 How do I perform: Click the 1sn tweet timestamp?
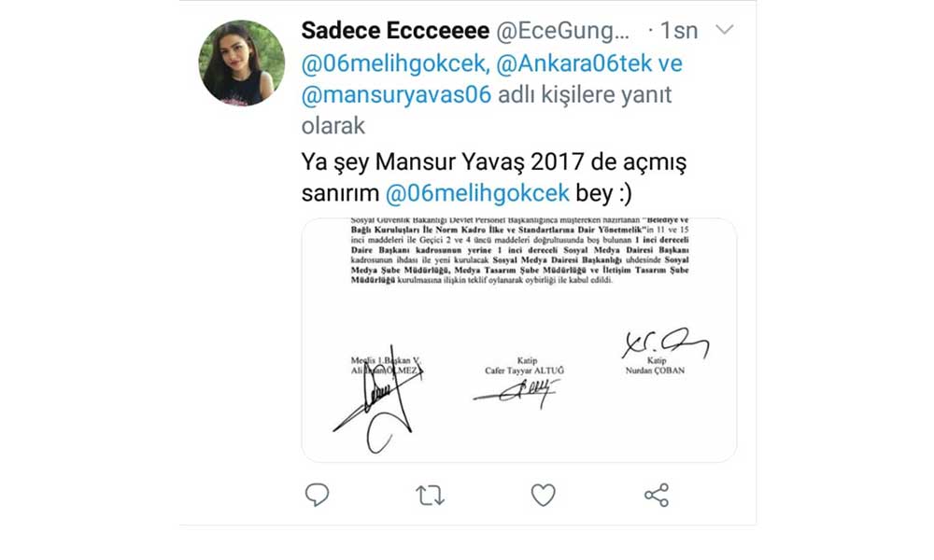coord(679,31)
